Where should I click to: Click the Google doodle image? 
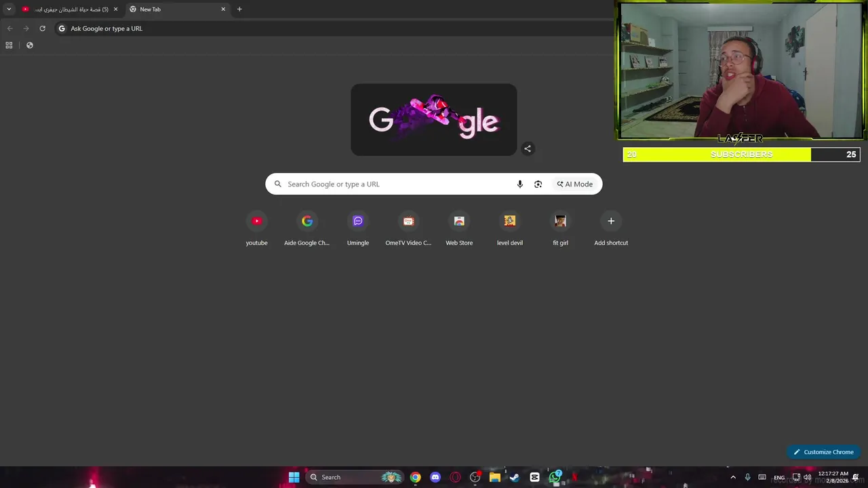coord(434,120)
